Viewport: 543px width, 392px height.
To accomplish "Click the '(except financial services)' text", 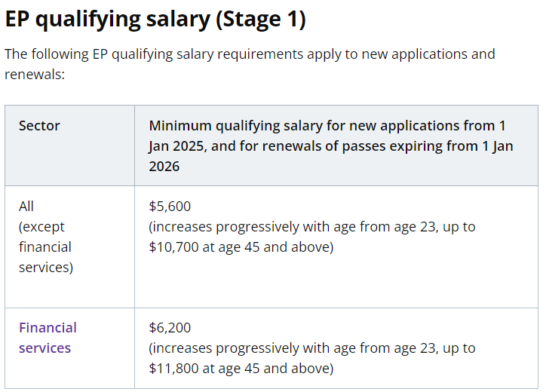I will point(46,247).
